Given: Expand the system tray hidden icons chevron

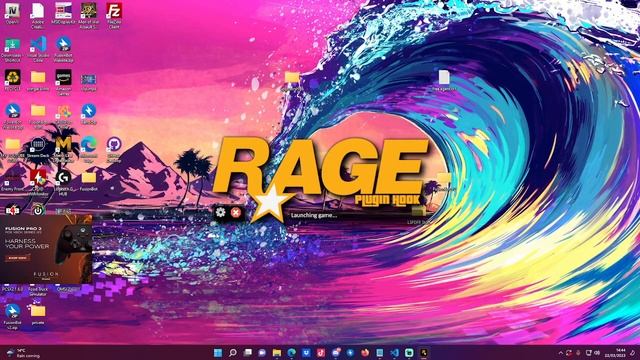Looking at the screenshot, I should tap(560, 353).
